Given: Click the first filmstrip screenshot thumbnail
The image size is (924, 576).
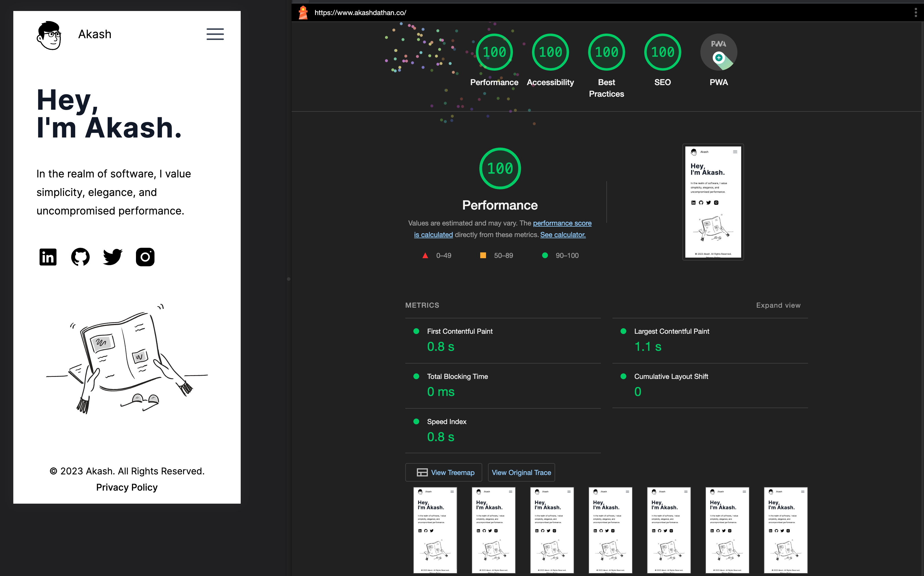Looking at the screenshot, I should tap(435, 530).
